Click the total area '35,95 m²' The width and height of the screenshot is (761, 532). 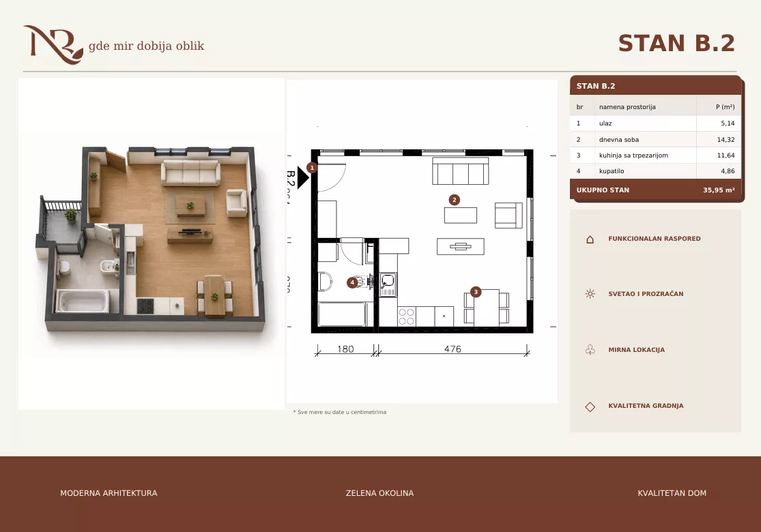click(x=719, y=190)
